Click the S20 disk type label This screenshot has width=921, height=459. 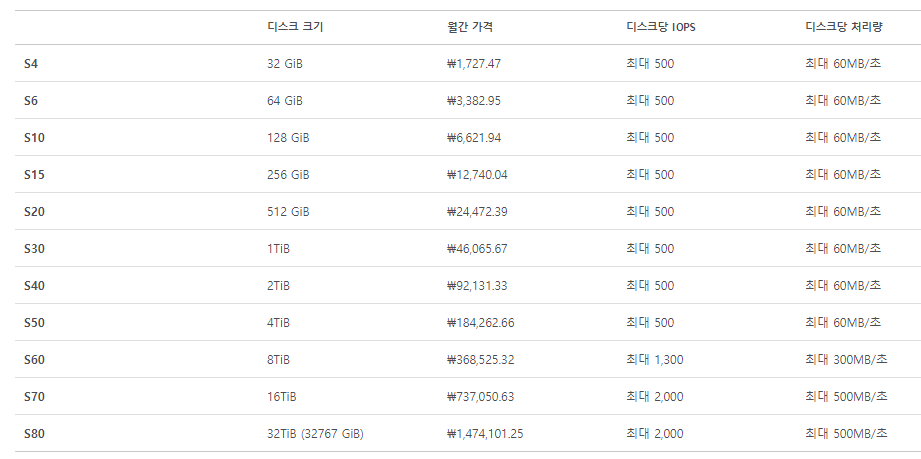point(34,212)
